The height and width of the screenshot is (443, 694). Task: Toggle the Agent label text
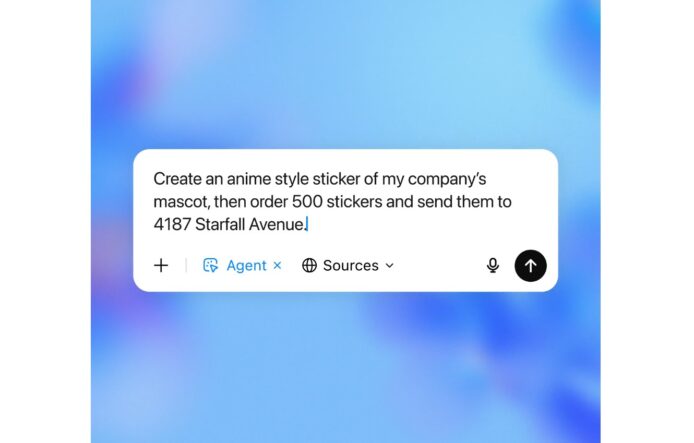(247, 266)
